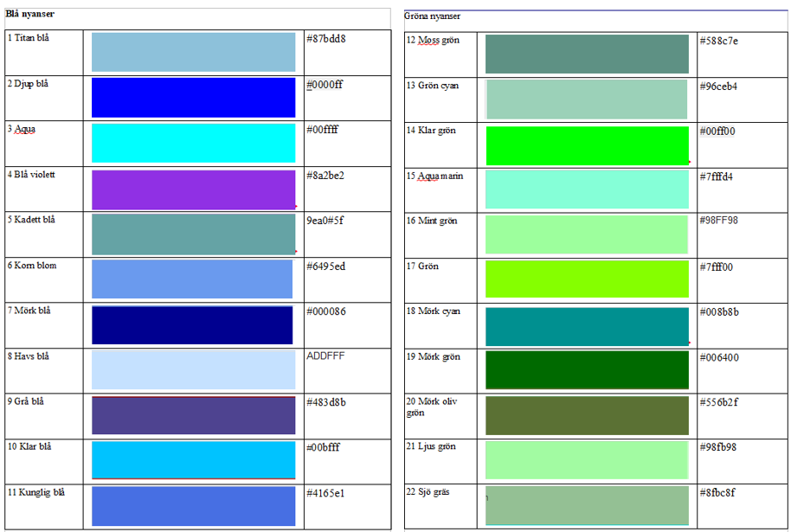
Task: Select the Mörk oliv grön swatch
Action: point(587,415)
